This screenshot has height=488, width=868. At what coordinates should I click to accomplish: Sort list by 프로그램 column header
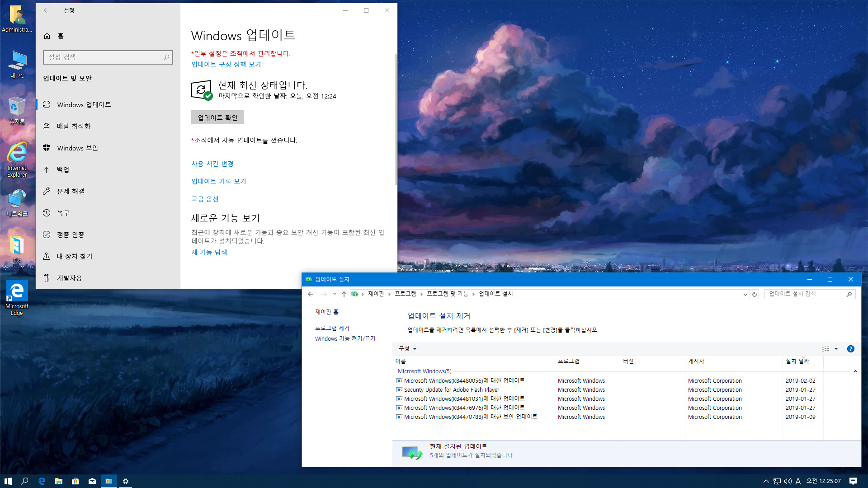pyautogui.click(x=587, y=361)
